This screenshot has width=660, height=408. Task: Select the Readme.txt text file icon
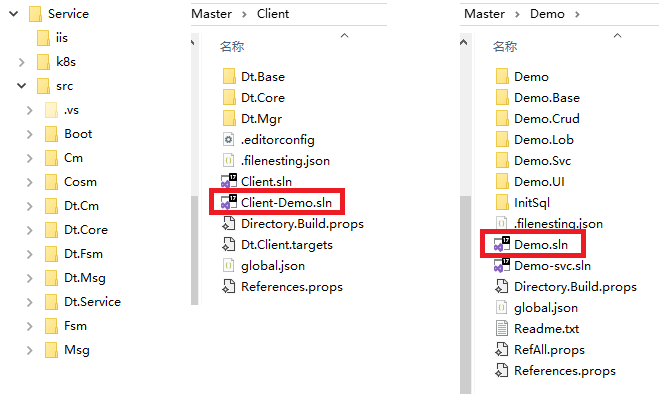click(x=501, y=329)
